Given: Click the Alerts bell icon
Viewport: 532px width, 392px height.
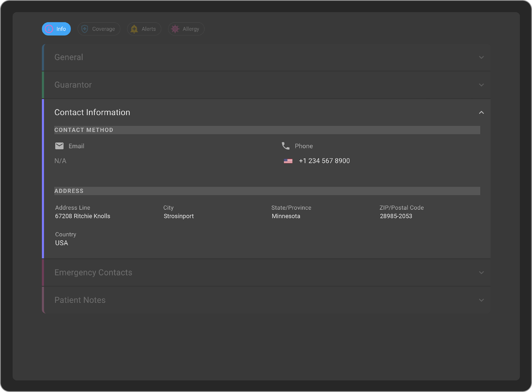Looking at the screenshot, I should pos(134,29).
